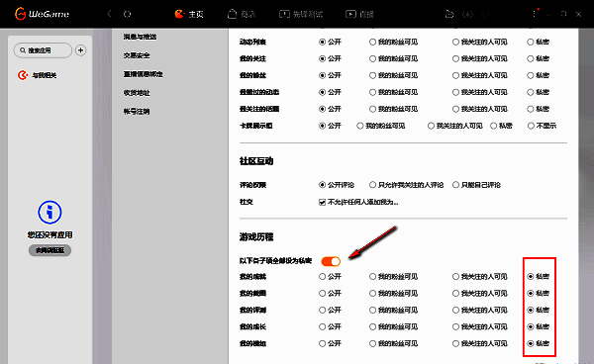This screenshot has height=364, width=594.
Task: Select 交易安全 in settings menu
Action: pyautogui.click(x=137, y=55)
